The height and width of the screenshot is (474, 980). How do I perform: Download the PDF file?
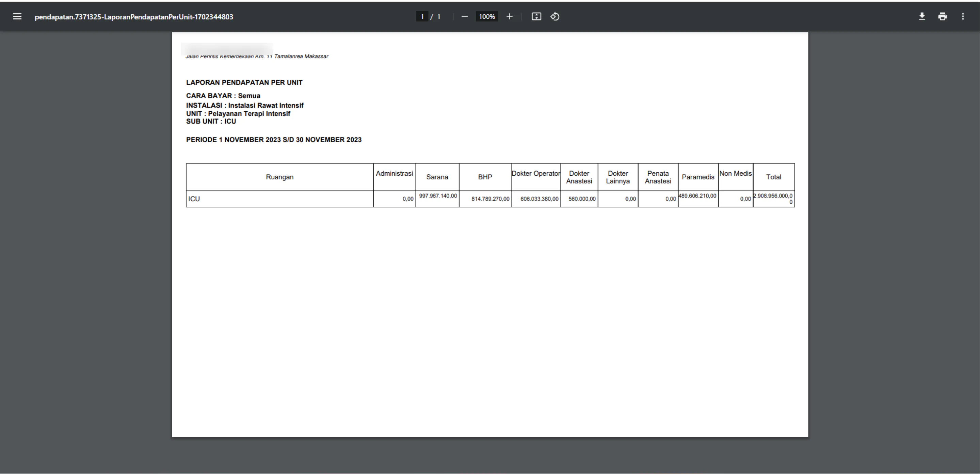tap(922, 16)
